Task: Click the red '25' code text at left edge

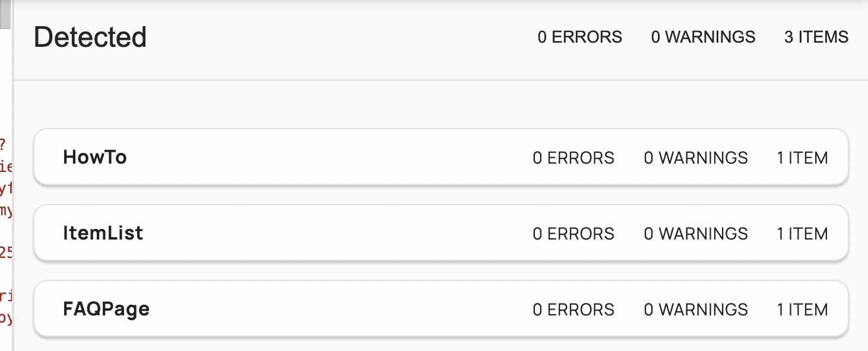Action: coord(6,253)
